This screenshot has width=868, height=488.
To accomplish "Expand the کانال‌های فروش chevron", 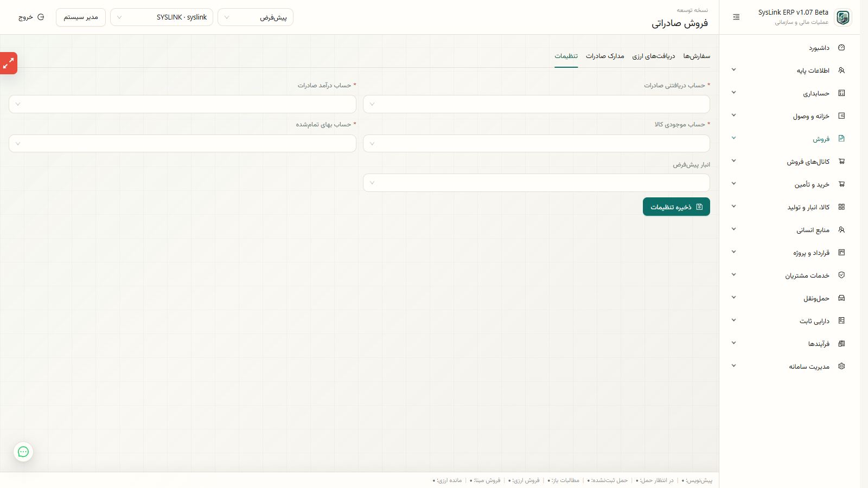I will coord(733,161).
